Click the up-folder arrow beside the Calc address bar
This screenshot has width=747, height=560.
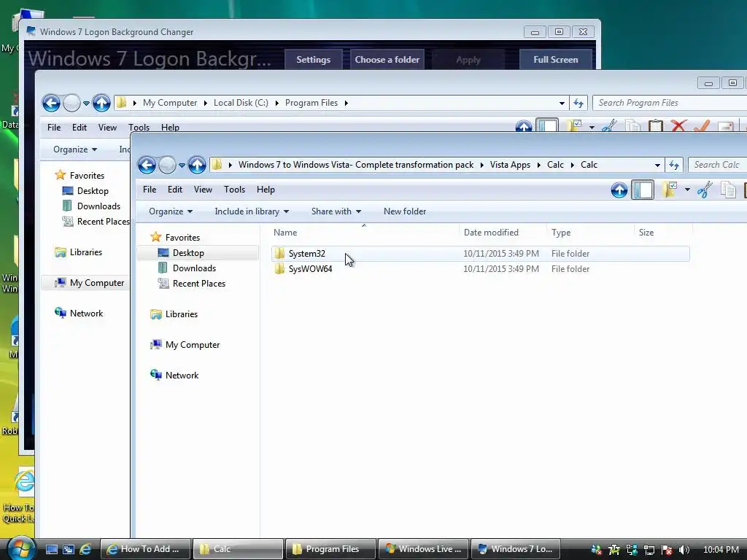[197, 166]
